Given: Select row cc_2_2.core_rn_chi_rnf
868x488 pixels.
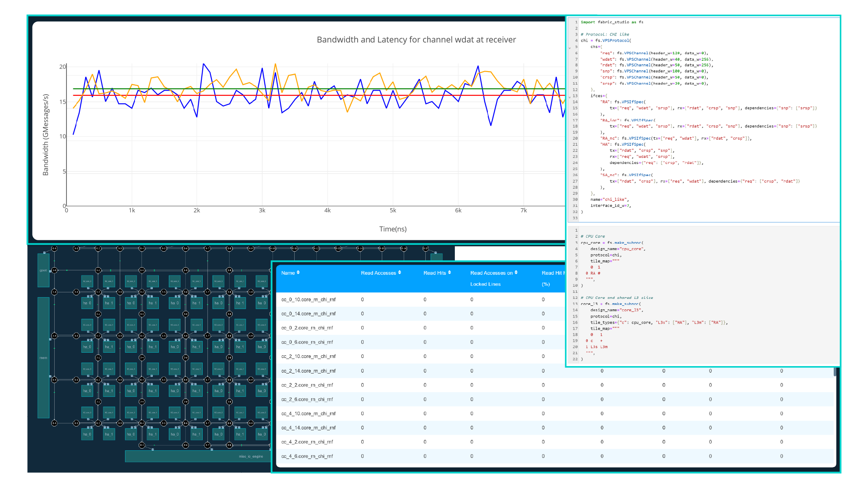Looking at the screenshot, I should pos(556,385).
